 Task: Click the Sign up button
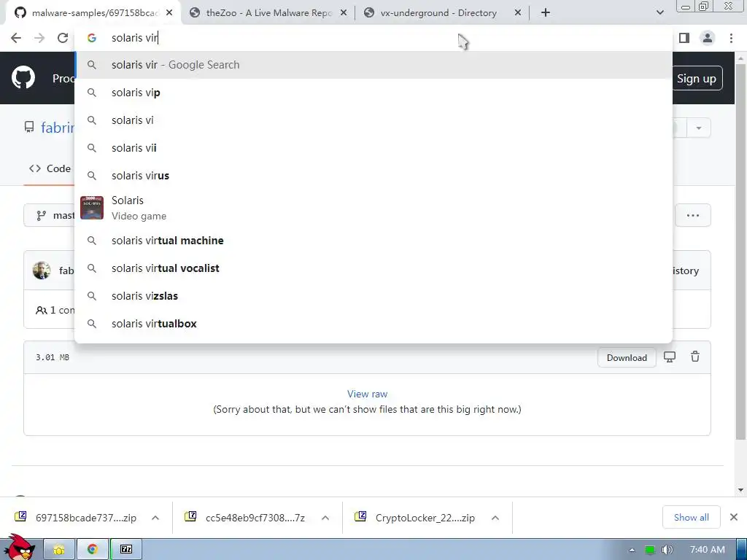[x=697, y=78]
